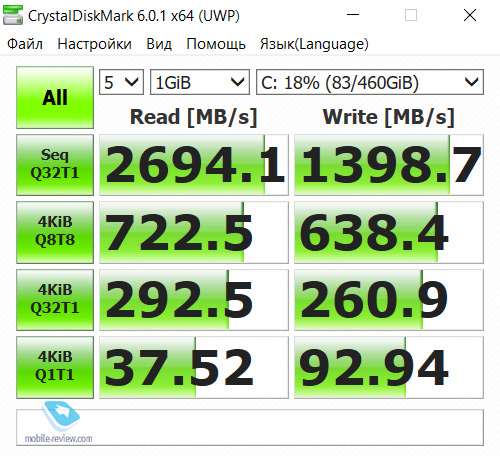
Task: Run all benchmarks with the All button
Action: click(x=55, y=97)
